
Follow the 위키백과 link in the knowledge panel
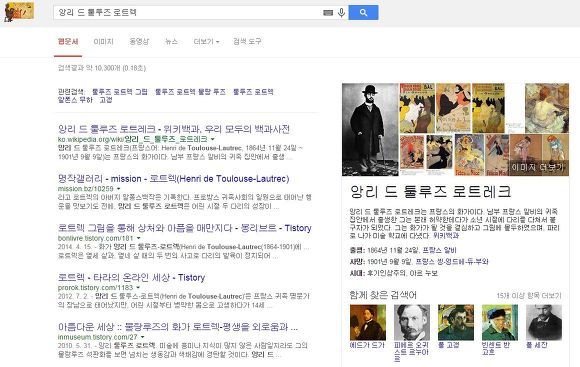(445, 235)
